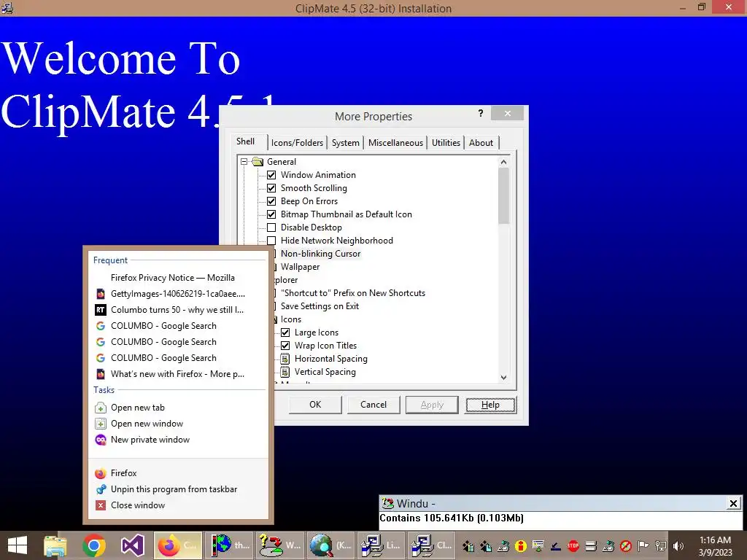Click scrollbar down arrow in settings tree
Viewport: 747px width, 560px height.
click(x=503, y=378)
